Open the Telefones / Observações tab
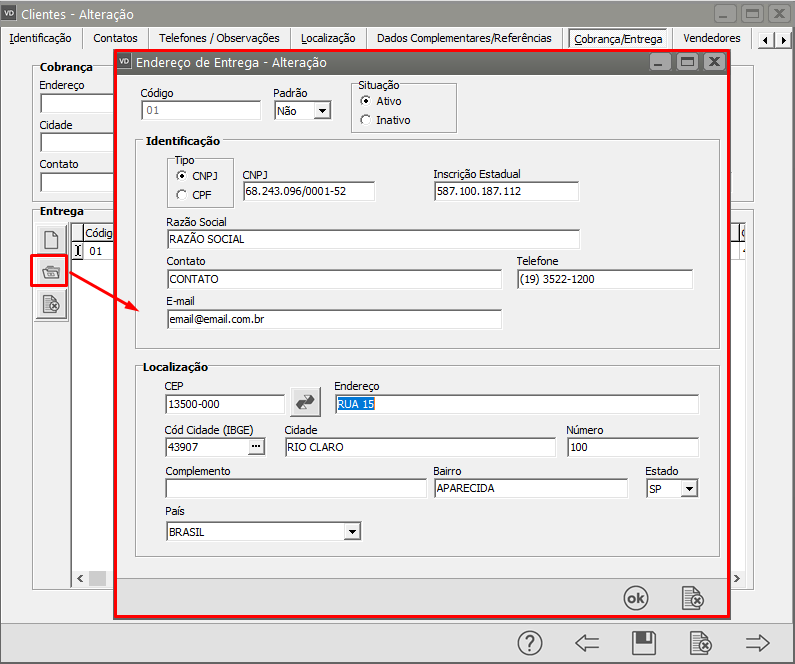795x664 pixels. 219,38
